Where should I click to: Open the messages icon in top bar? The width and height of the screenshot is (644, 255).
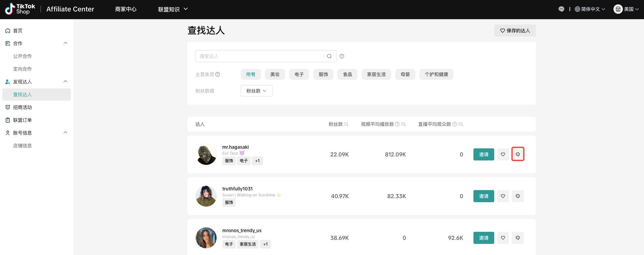pos(561,9)
